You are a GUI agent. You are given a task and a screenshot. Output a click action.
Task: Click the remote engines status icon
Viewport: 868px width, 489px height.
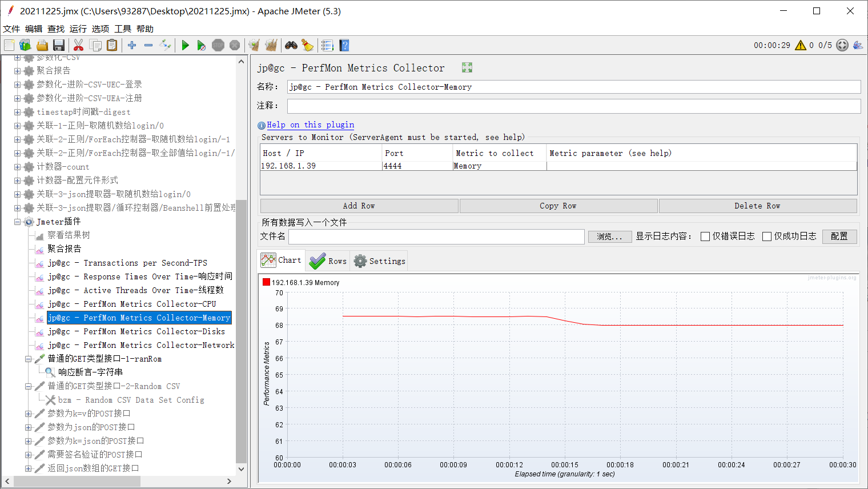point(842,45)
